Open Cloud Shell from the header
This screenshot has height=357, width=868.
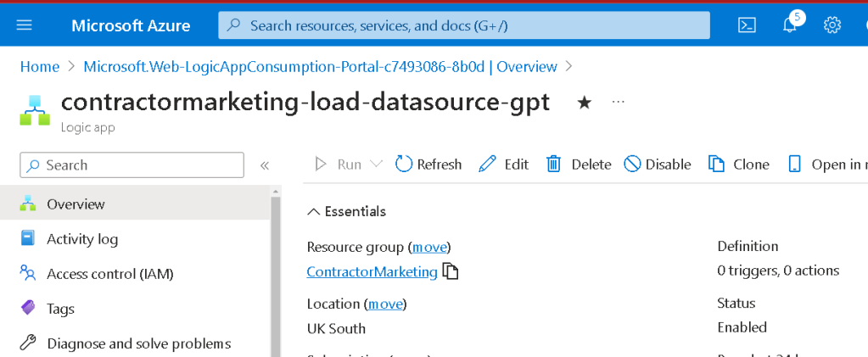tap(748, 25)
